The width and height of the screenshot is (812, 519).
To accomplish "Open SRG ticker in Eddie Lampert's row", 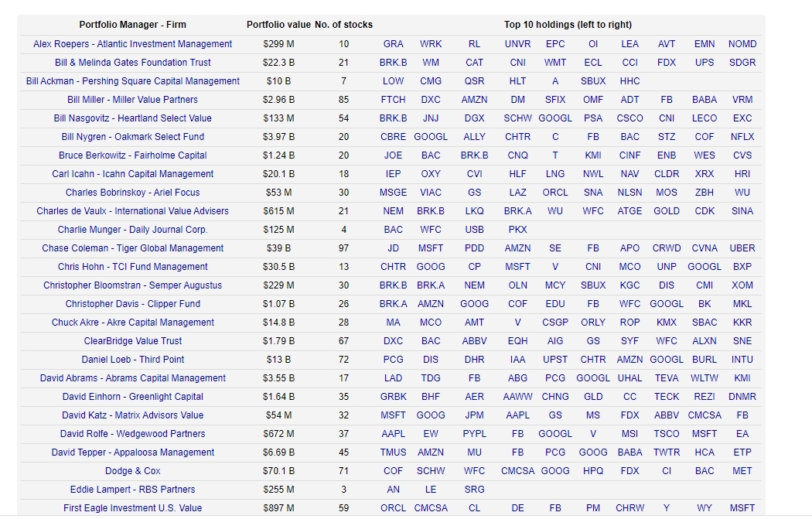I will point(474,490).
